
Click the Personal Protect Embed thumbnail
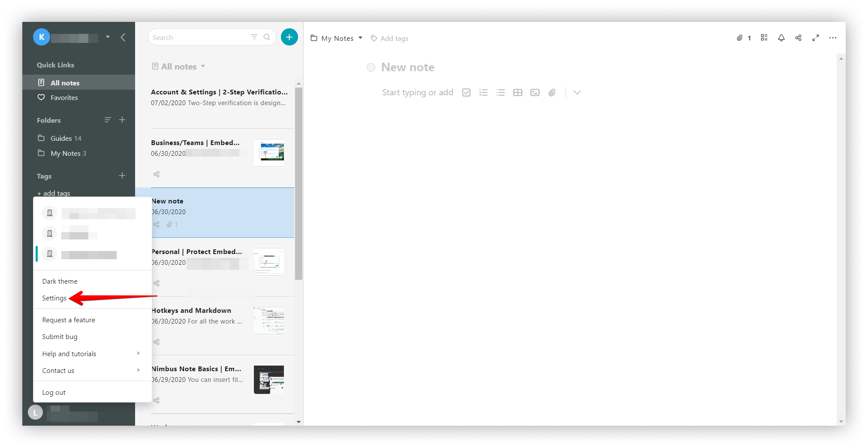click(269, 261)
